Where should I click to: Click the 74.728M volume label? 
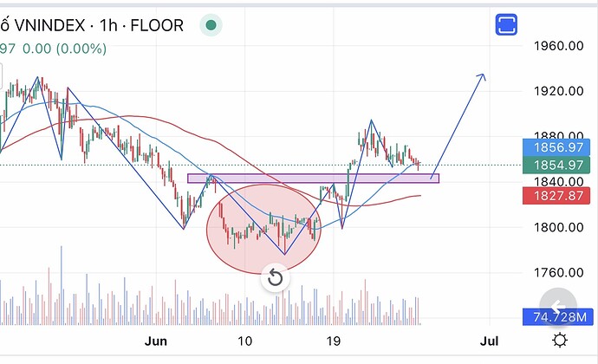point(557,316)
